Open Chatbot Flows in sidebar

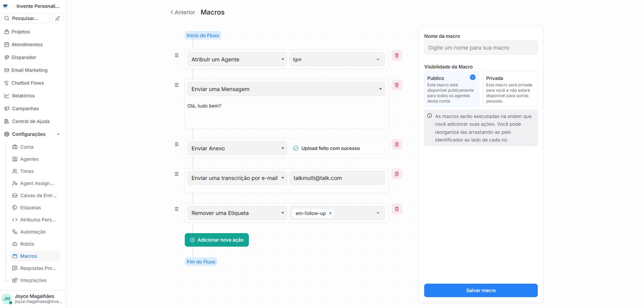coord(27,83)
